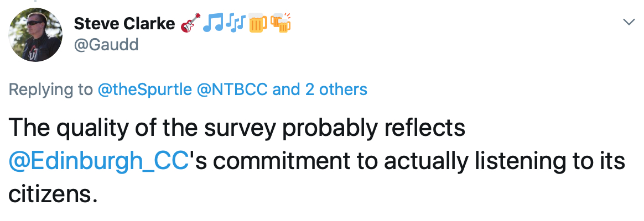Select the blue beamed music note emoji
The image size is (644, 221).
click(x=214, y=23)
